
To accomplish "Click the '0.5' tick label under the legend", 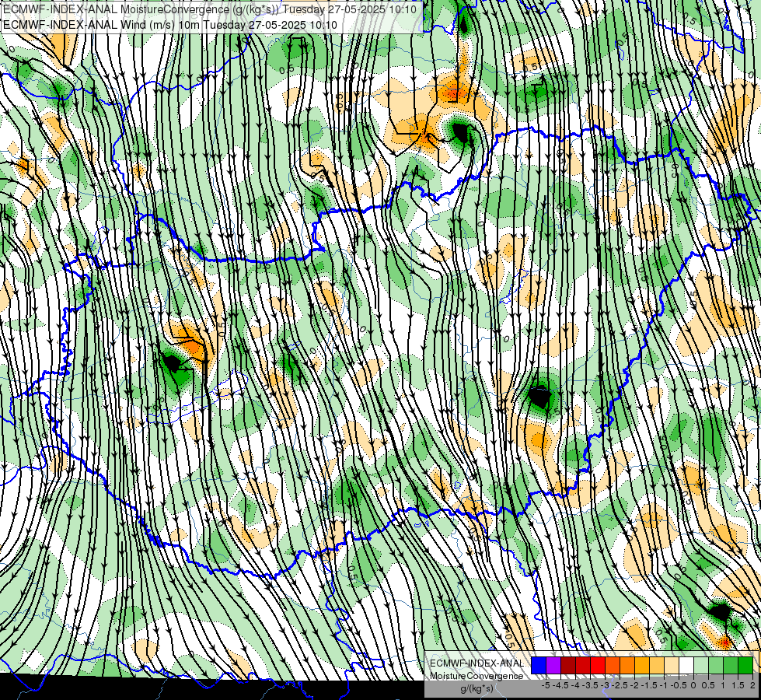I will coord(708,685).
